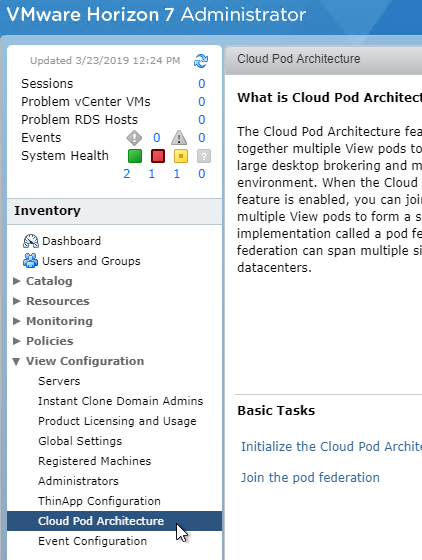
Task: Click the gray unknown System Health icon
Action: coord(204,156)
